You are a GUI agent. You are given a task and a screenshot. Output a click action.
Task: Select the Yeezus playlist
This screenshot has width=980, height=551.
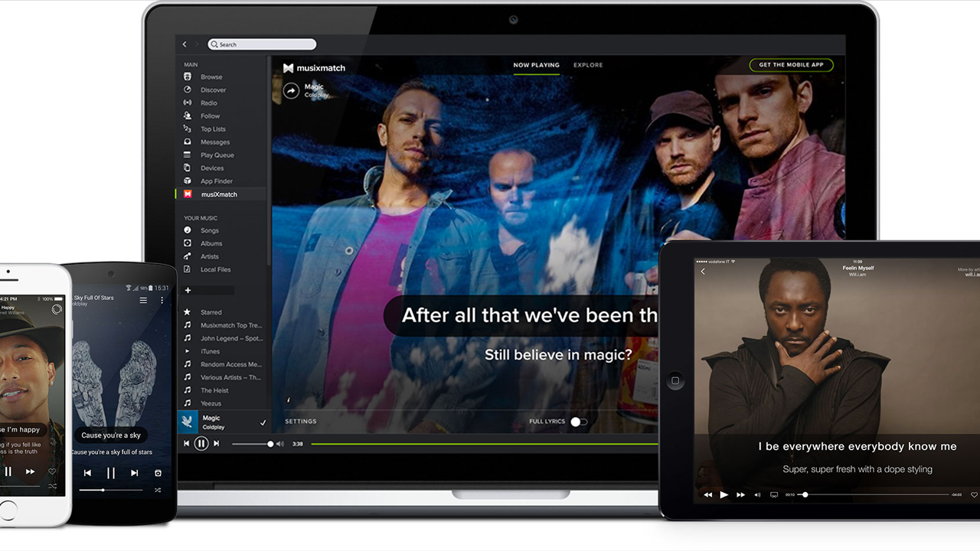coord(211,403)
